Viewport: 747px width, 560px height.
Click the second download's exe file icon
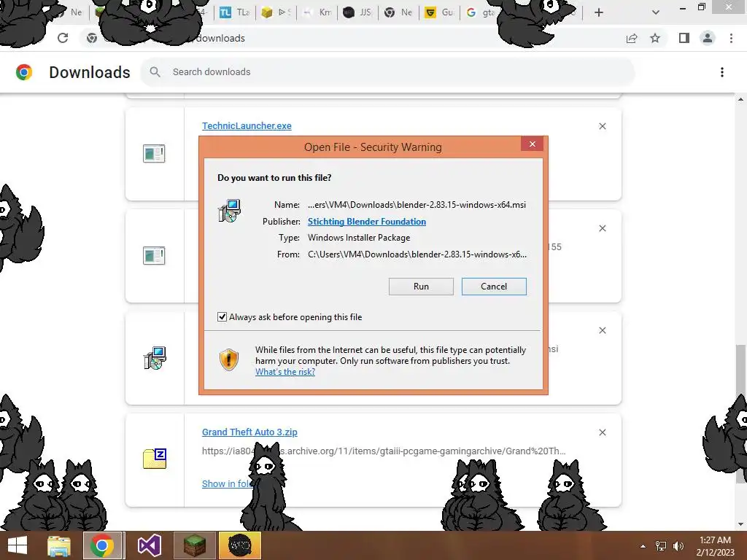pyautogui.click(x=154, y=256)
